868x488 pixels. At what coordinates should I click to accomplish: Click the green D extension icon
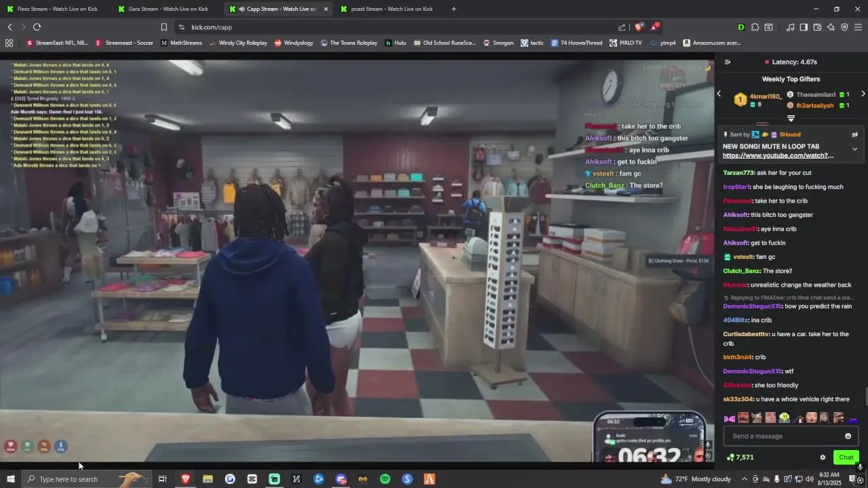point(741,27)
